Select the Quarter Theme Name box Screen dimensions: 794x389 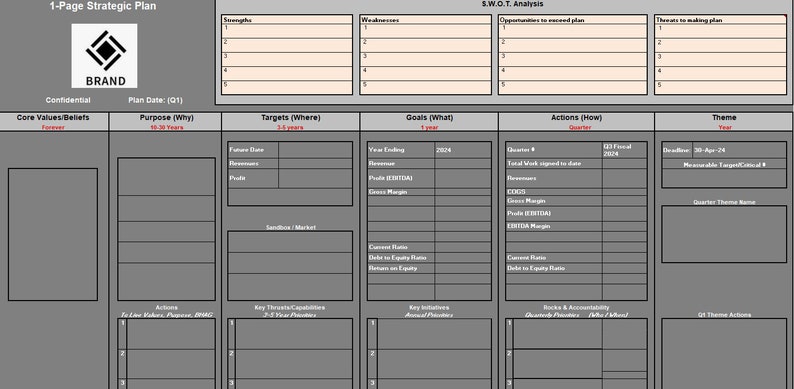pos(724,234)
